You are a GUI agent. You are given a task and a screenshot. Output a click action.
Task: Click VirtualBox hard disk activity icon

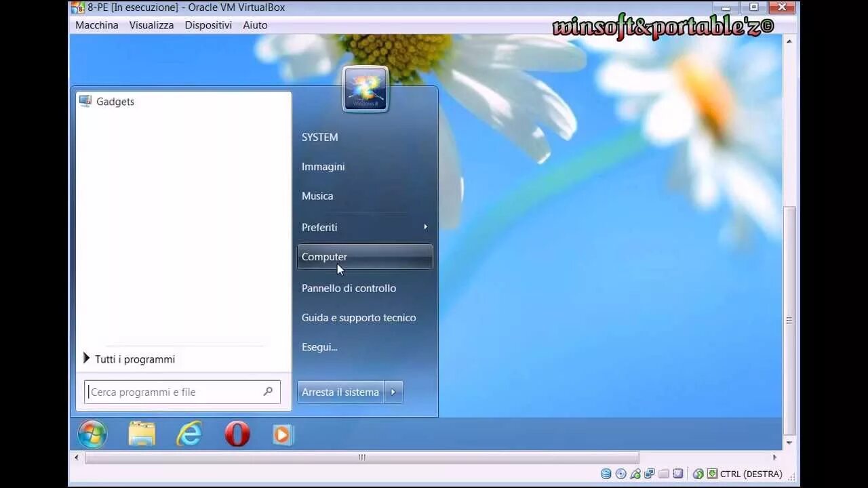(606, 474)
